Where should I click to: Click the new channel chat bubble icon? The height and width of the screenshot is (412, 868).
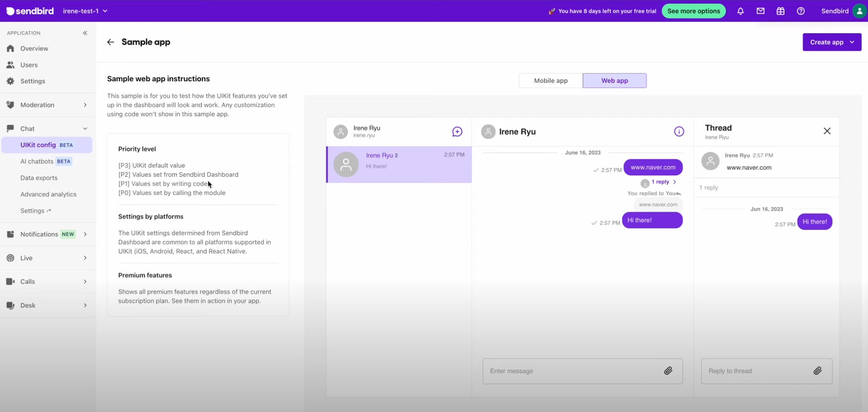point(457,132)
